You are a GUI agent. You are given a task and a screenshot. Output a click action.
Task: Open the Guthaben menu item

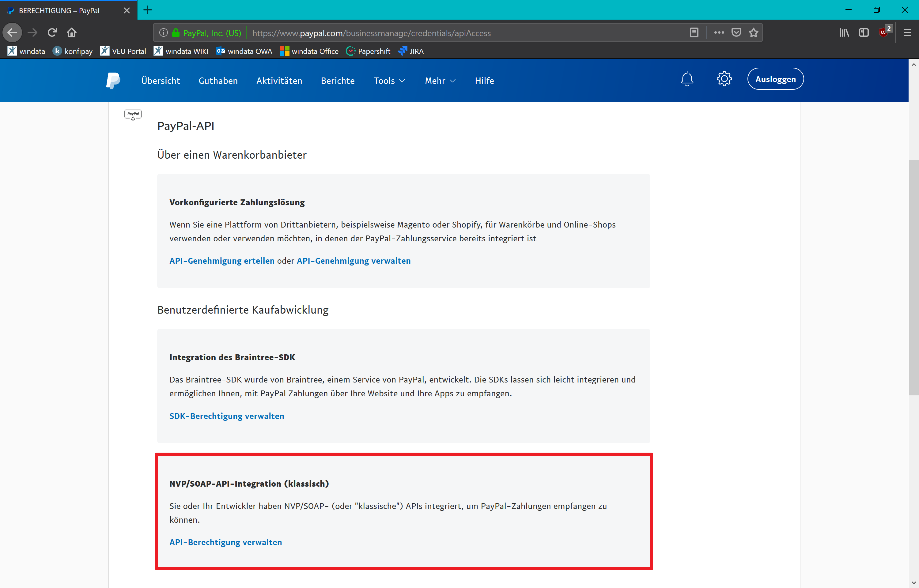pos(218,81)
